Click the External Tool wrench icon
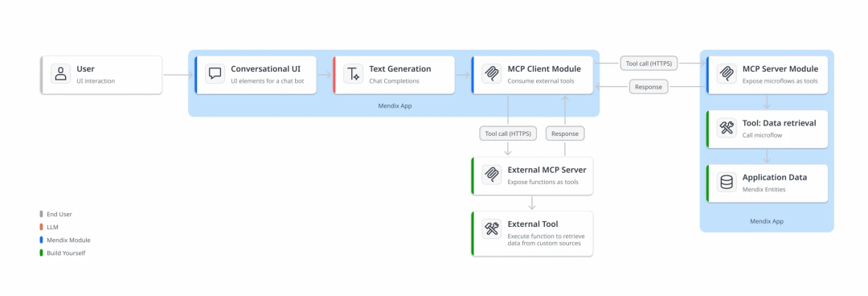 (492, 229)
